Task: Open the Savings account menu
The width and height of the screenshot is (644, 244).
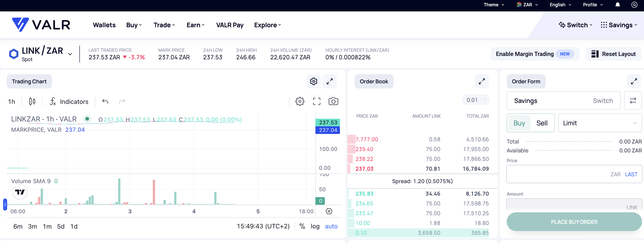Action: coord(619,25)
